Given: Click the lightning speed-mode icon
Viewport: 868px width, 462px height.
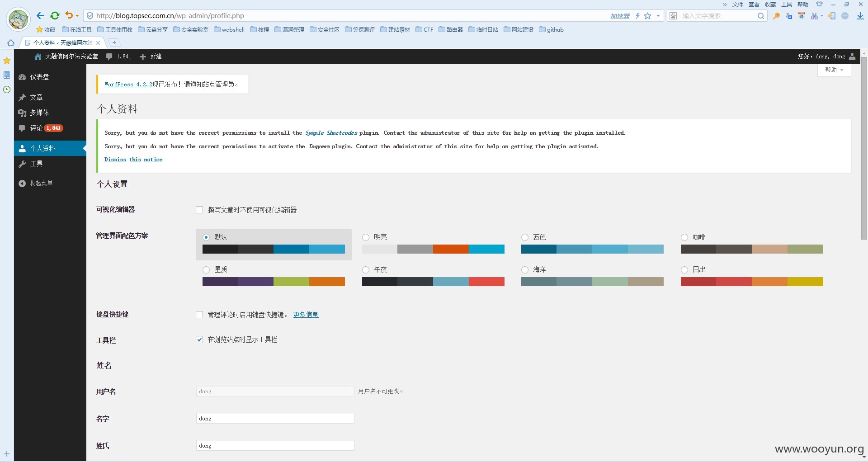Looking at the screenshot, I should [x=637, y=16].
